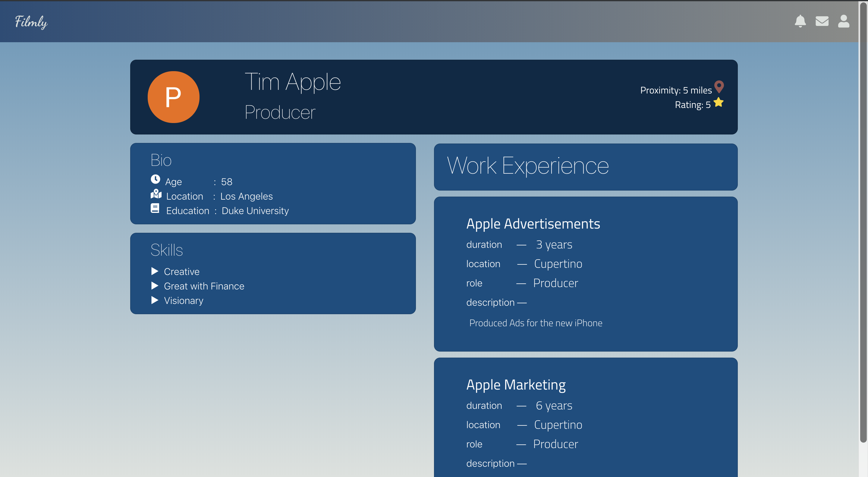868x477 pixels.
Task: Open messages via envelope icon
Action: coord(822,21)
